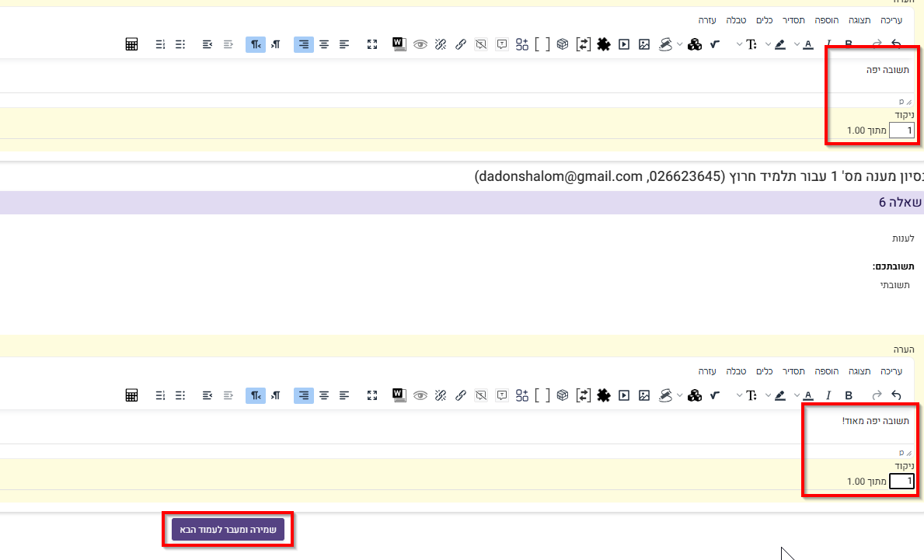The width and height of the screenshot is (924, 560).
Task: Insert table in the 'תשובה יפה' comment editor
Action: [131, 44]
